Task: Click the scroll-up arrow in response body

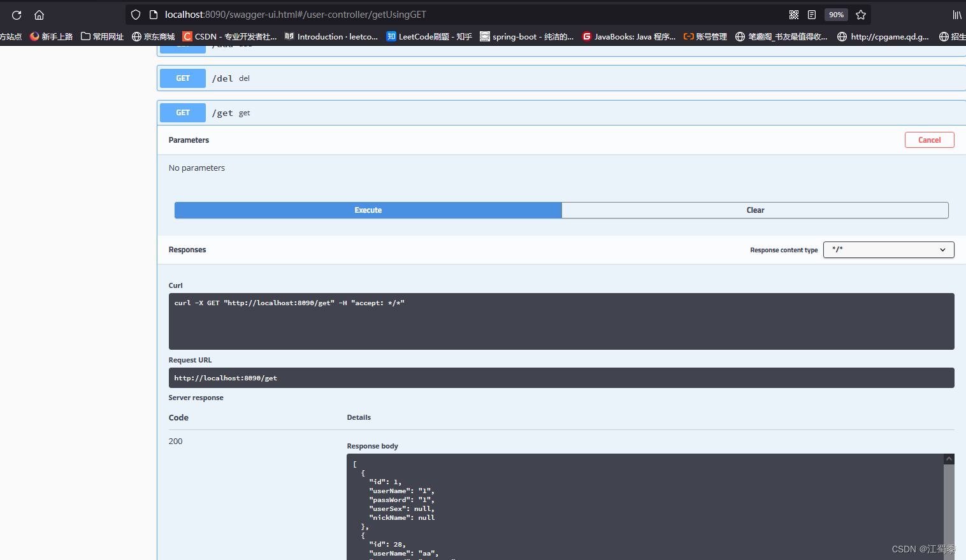Action: [x=949, y=459]
